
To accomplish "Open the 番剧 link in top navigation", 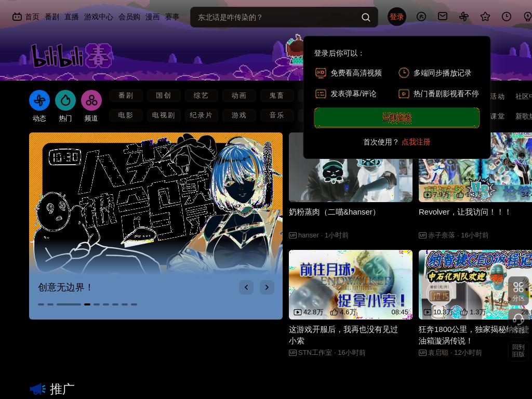I will (x=52, y=17).
